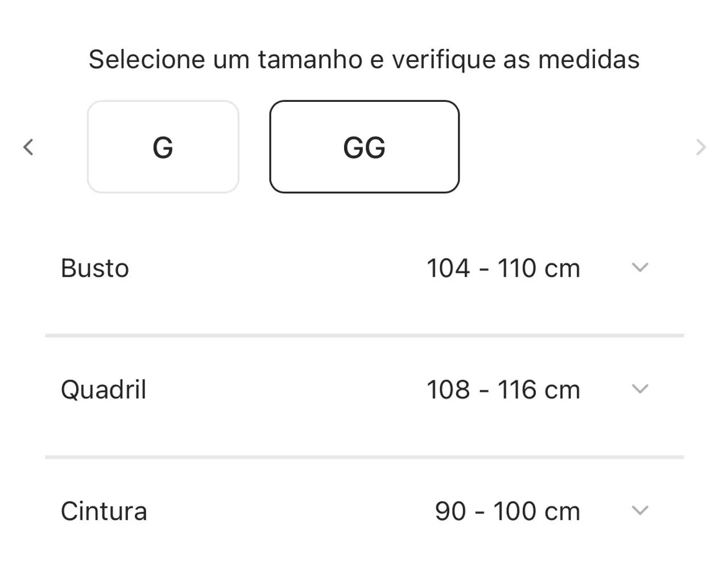Open the Quadril row label
The width and height of the screenshot is (728, 576).
[104, 390]
